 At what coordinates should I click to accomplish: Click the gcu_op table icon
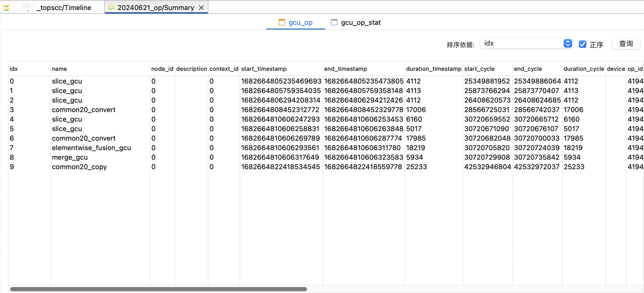pyautogui.click(x=282, y=22)
